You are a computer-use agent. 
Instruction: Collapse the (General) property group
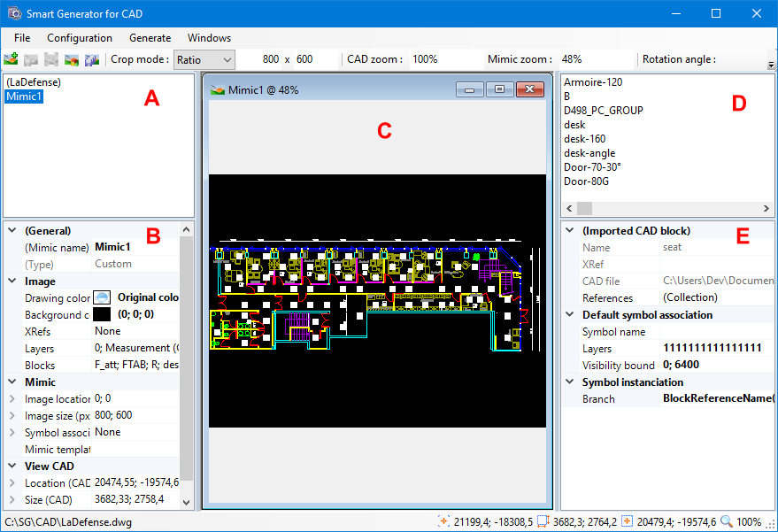[x=12, y=230]
